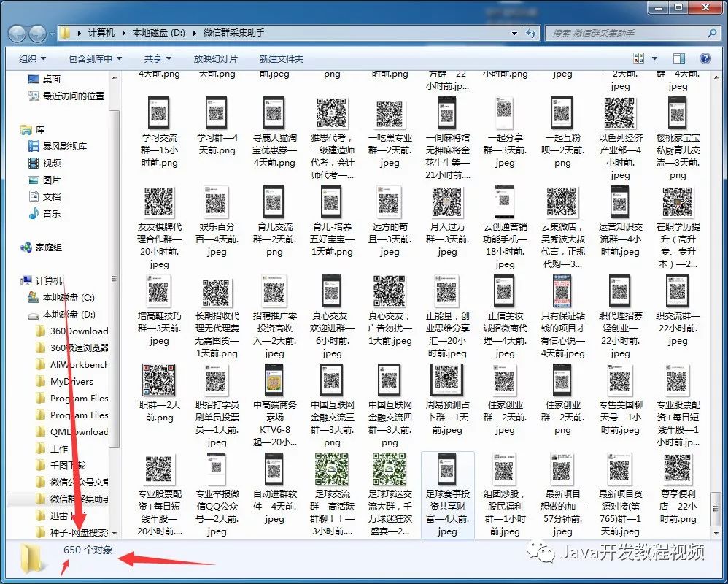
Task: Click 新建文件夹 new folder button
Action: (282, 58)
